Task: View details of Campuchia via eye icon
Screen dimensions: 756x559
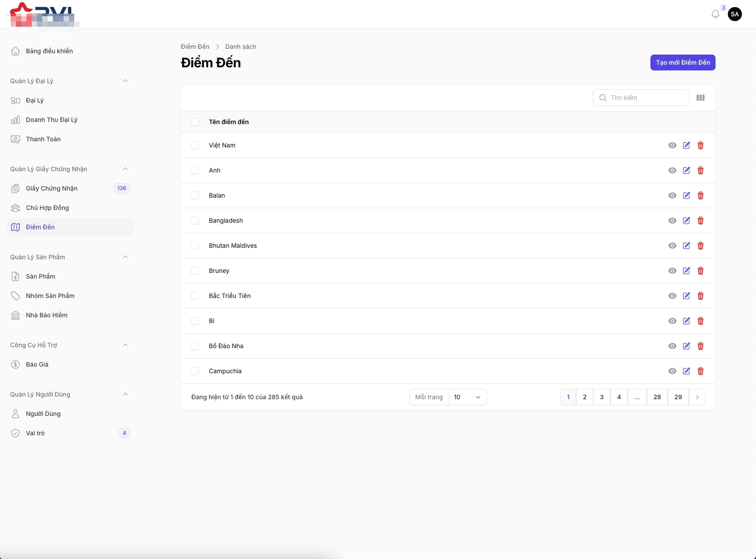Action: [x=672, y=371]
